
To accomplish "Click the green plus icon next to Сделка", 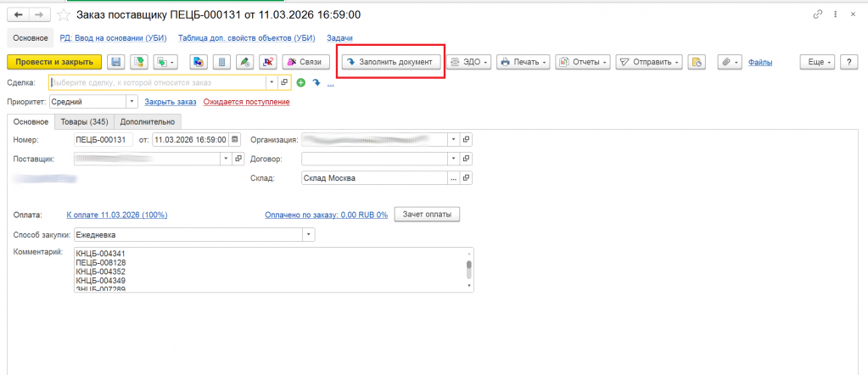I will tap(300, 82).
